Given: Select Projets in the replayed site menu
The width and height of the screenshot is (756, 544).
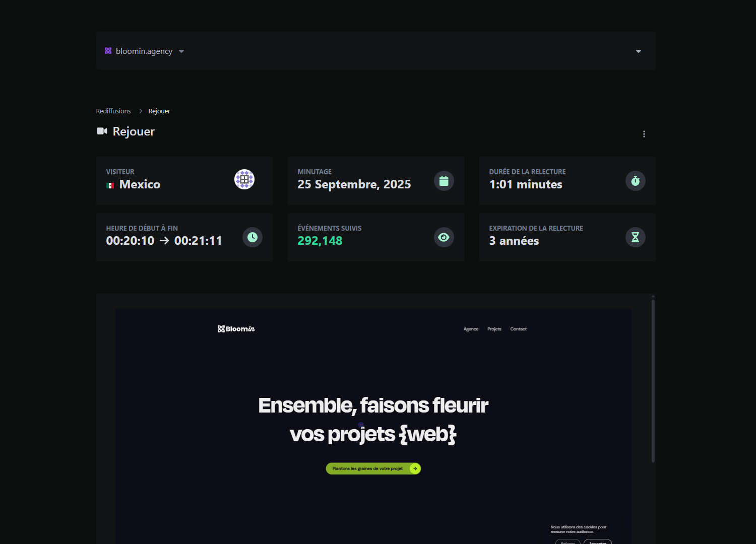Looking at the screenshot, I should point(494,329).
